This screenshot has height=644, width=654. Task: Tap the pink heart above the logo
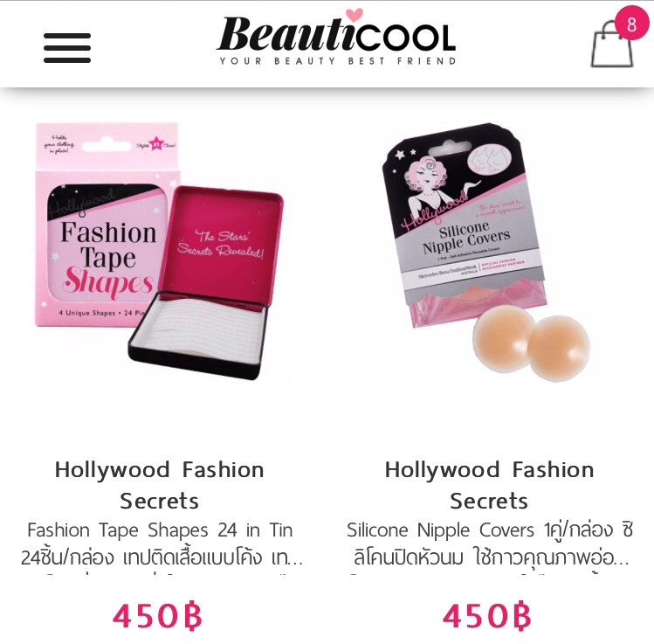pyautogui.click(x=355, y=15)
